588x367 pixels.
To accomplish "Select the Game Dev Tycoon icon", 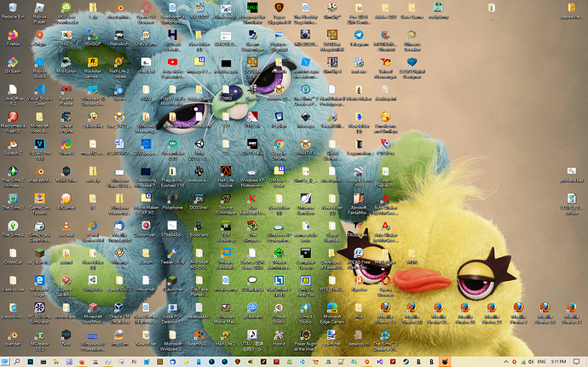I will [x=39, y=204].
